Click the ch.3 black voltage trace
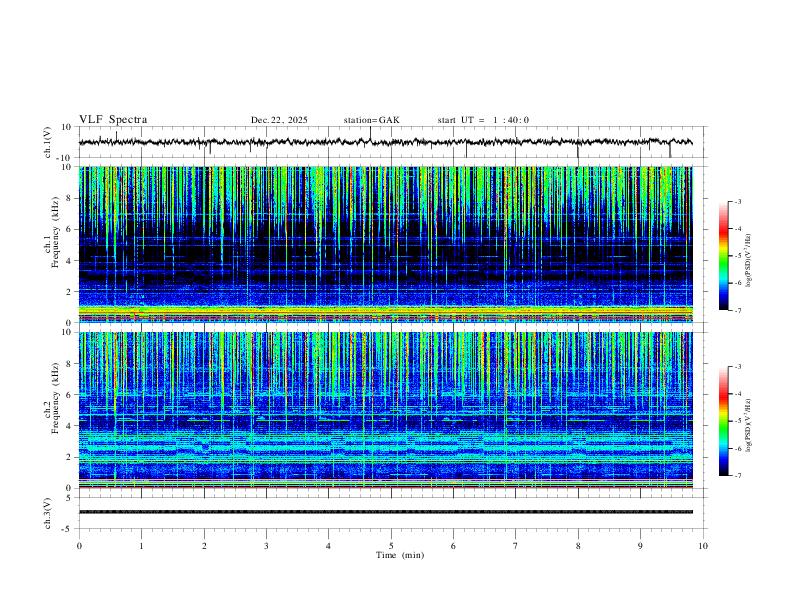Image resolution: width=792 pixels, height=612 pixels. (x=386, y=512)
